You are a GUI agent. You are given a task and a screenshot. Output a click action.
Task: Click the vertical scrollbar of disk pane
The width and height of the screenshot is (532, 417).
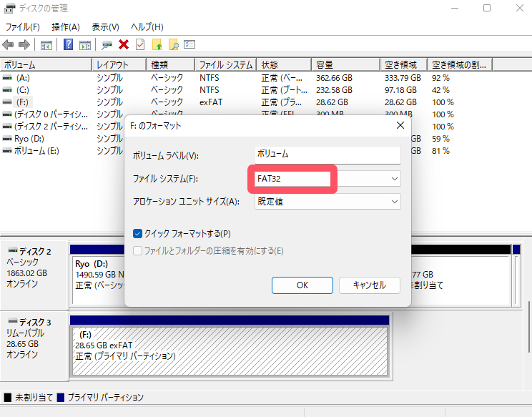pos(528,327)
